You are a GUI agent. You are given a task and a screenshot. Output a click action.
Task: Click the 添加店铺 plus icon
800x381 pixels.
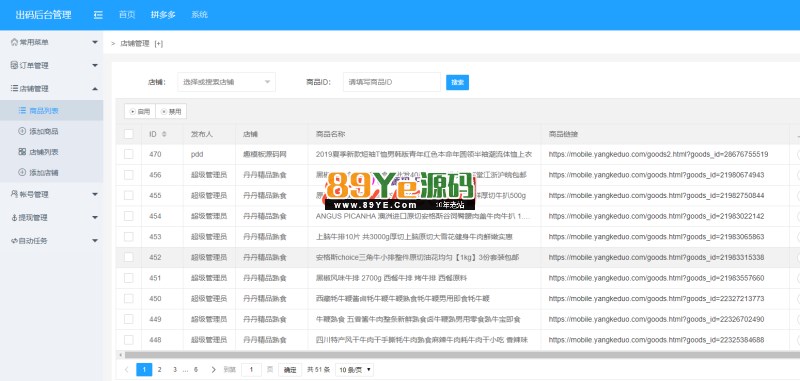[x=22, y=172]
